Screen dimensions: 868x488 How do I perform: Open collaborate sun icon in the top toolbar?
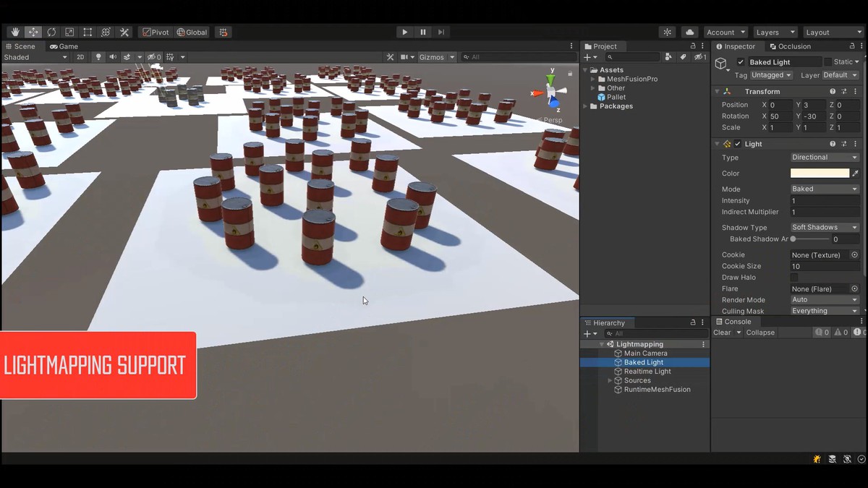pos(667,32)
